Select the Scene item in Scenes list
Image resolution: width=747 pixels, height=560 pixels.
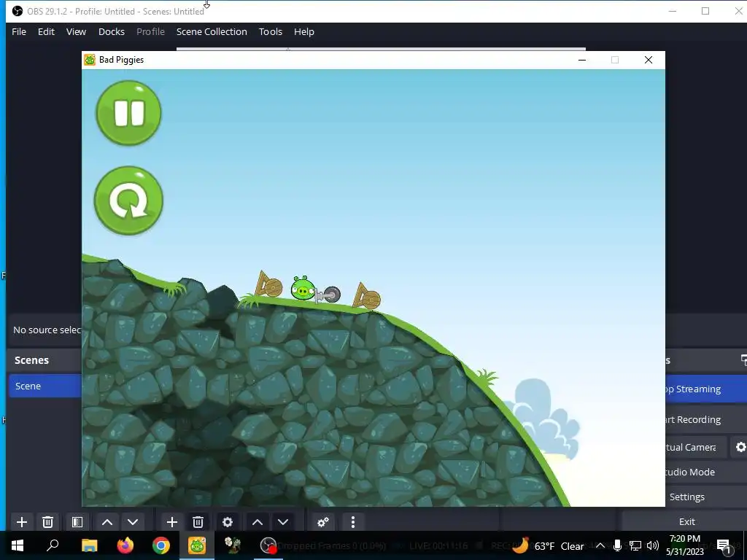click(46, 386)
